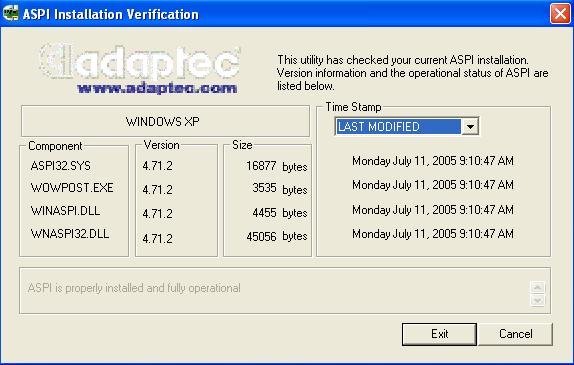Click the www.adaptec.com logo link

point(157,88)
